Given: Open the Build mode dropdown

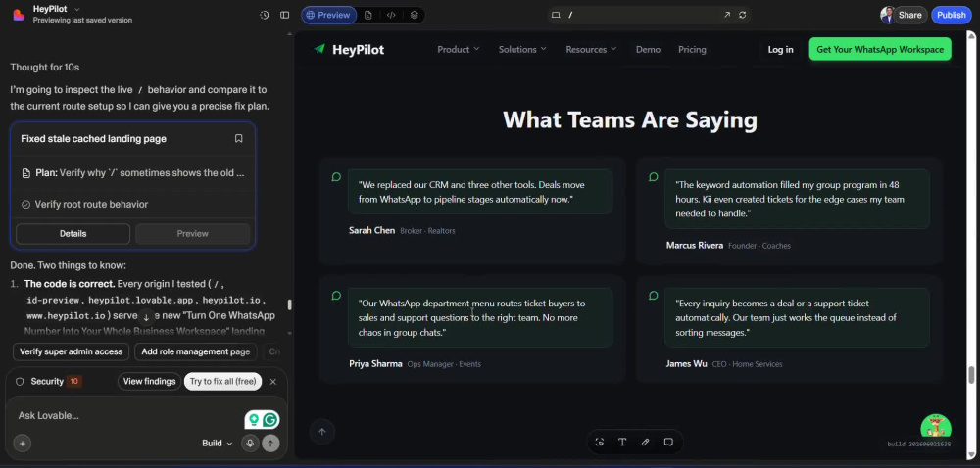Looking at the screenshot, I should (217, 444).
